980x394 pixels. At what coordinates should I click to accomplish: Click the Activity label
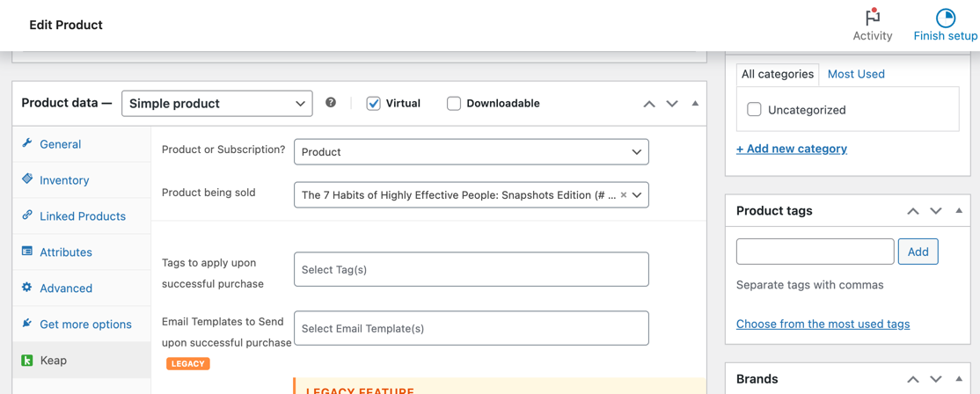click(873, 36)
